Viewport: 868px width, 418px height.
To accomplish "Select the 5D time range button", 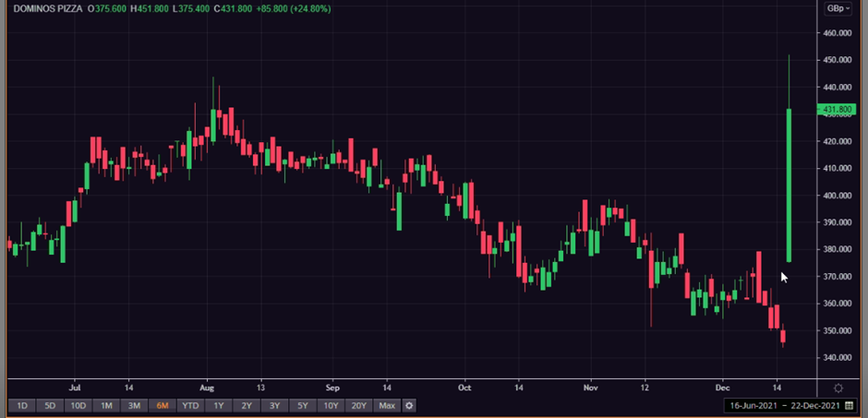I will [x=50, y=406].
